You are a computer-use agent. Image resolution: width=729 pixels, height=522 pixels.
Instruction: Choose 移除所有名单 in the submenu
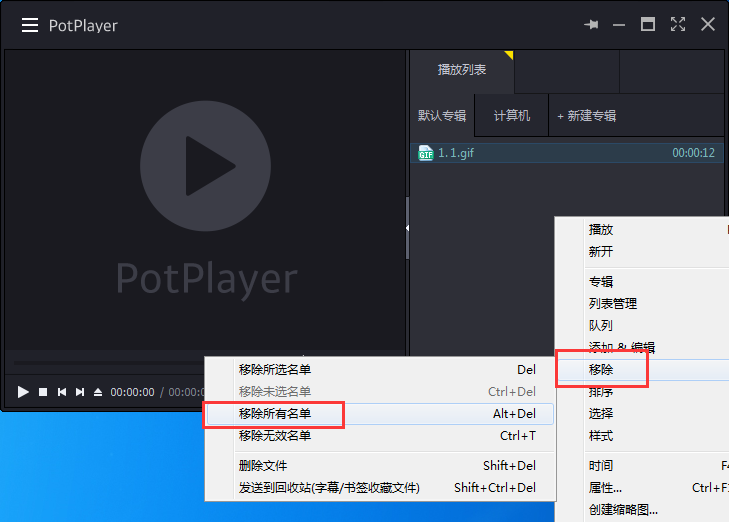coord(380,414)
